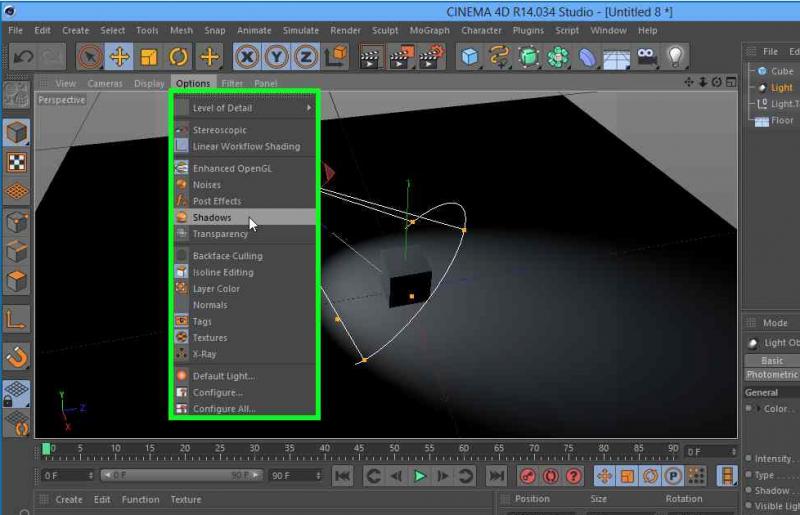Click the preview range slider bar
This screenshot has height=515, width=800.
click(x=182, y=475)
